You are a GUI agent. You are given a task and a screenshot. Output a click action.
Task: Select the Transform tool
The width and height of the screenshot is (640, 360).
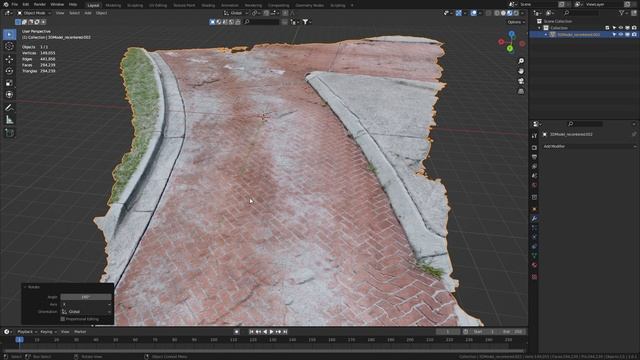9,95
